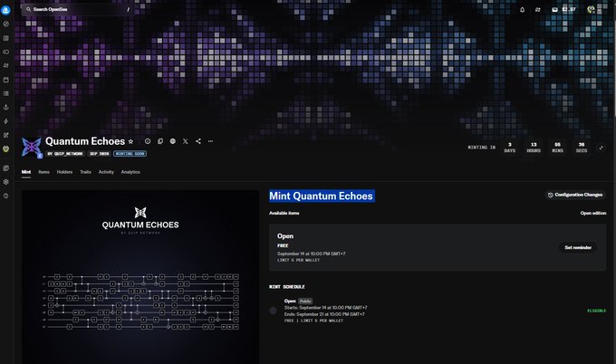Share the Quantum Echoes collection
The height and width of the screenshot is (364, 616).
pyautogui.click(x=198, y=141)
